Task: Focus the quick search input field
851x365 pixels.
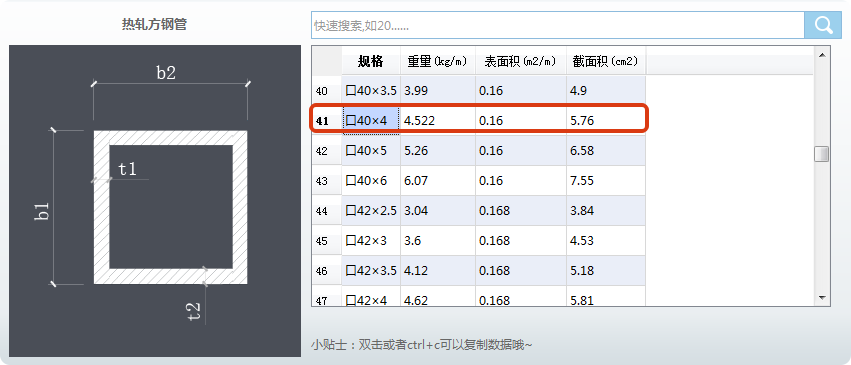Action: 558,25
